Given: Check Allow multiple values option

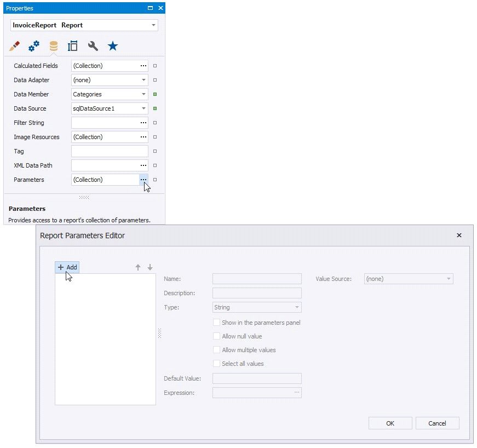Looking at the screenshot, I should (217, 350).
